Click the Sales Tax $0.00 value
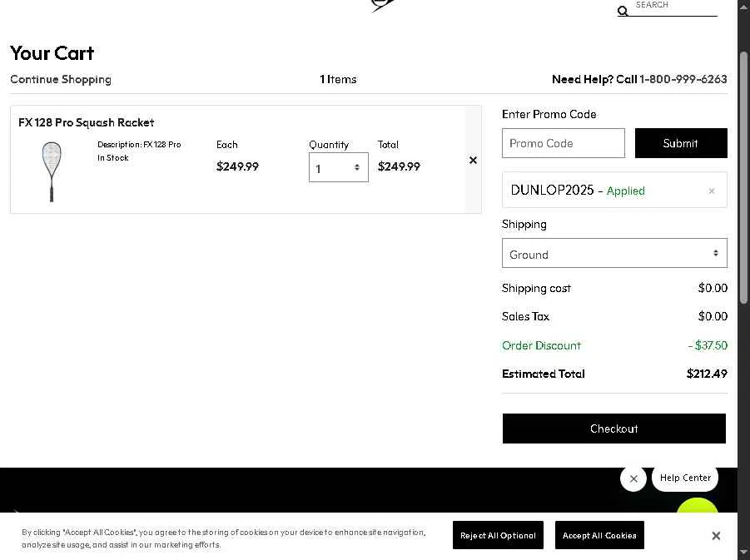The height and width of the screenshot is (560, 750). pyautogui.click(x=713, y=316)
